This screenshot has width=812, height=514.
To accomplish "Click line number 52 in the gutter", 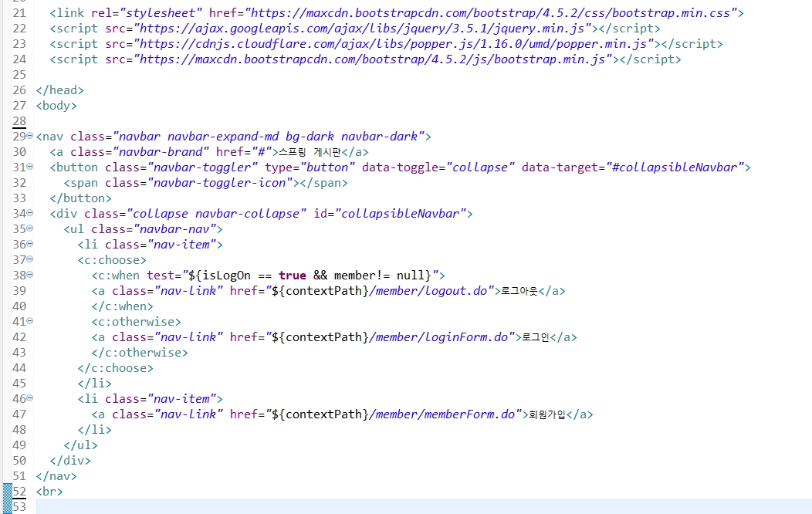I will (19, 491).
